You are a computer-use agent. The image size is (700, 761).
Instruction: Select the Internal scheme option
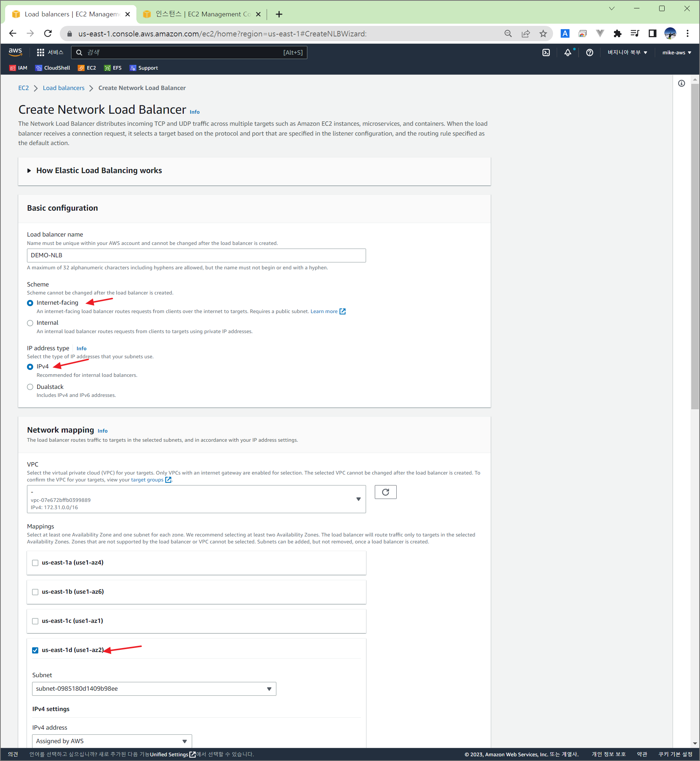point(30,323)
